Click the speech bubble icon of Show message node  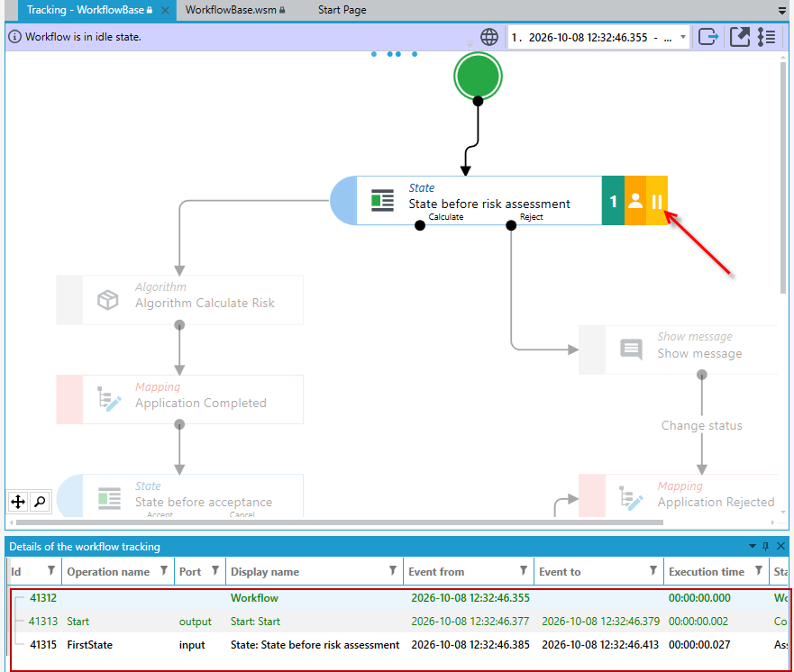click(632, 350)
